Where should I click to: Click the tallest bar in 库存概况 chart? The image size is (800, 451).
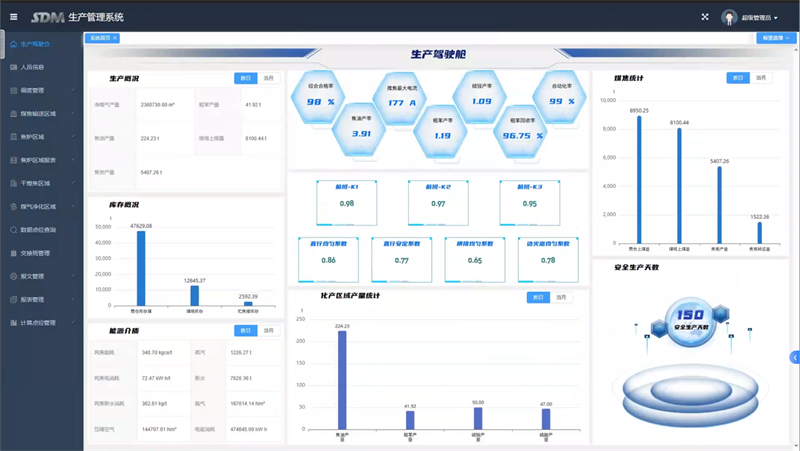pos(141,268)
